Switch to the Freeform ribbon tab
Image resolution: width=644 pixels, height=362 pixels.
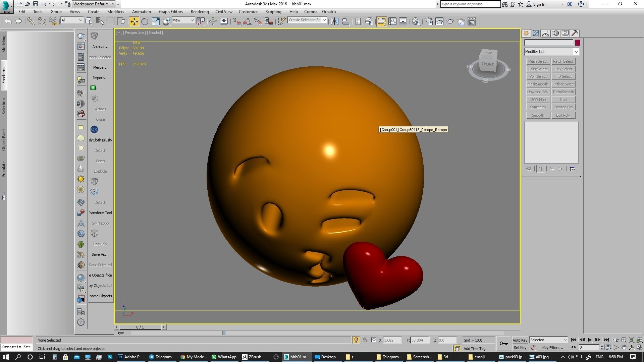coord(4,75)
